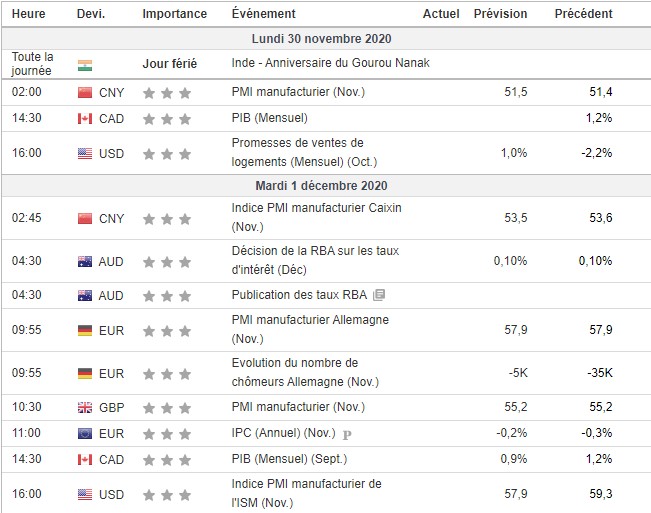
Task: Click the US flag for pending home sales
Action: 85,153
